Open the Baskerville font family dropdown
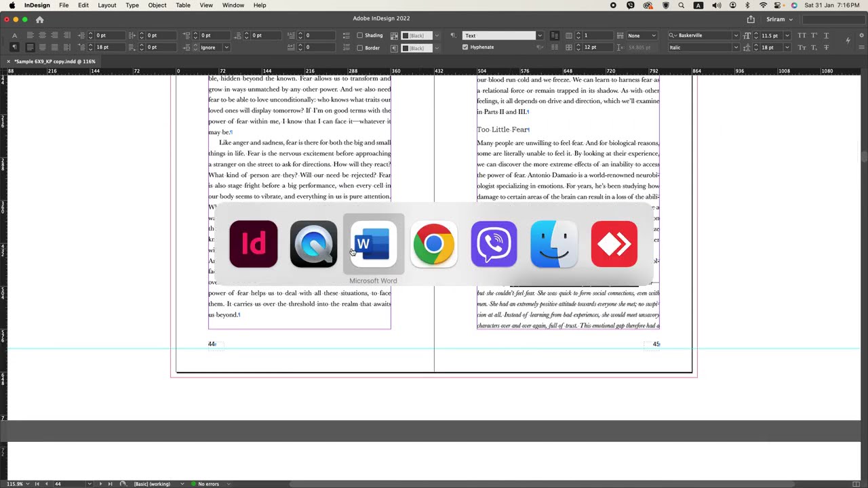 (x=736, y=35)
